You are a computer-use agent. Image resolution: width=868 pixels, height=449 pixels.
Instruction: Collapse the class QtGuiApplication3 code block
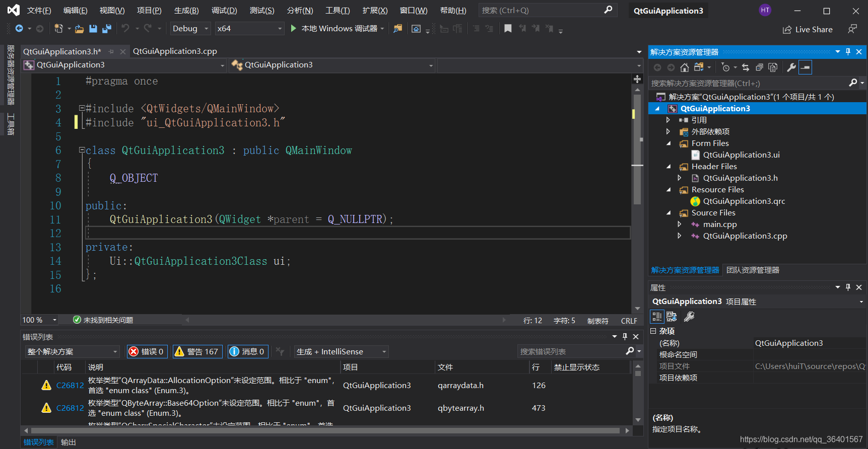pos(82,150)
